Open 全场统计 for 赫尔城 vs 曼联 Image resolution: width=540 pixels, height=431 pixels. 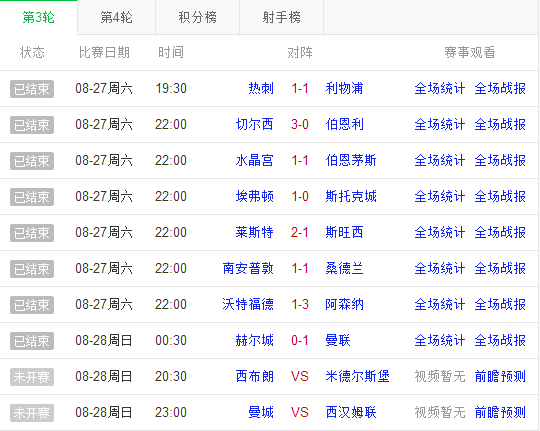[x=440, y=340]
